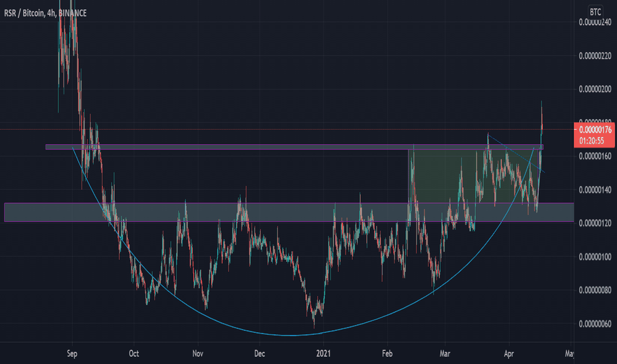Click price axis label 0.00000080
The image size is (617, 364).
point(595,291)
